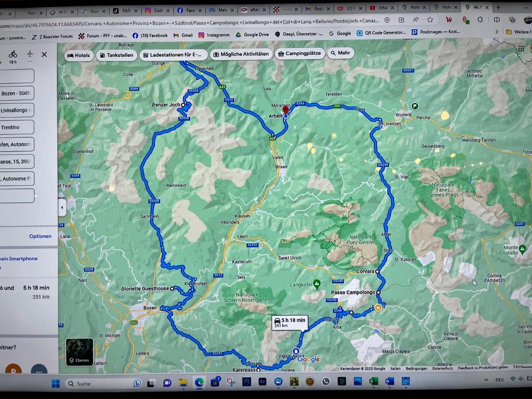Collapse the side panel with arrow handle
532x399 pixels.
point(62,207)
